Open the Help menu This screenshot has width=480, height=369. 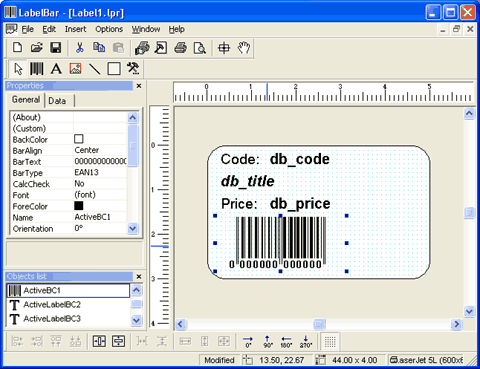click(176, 29)
